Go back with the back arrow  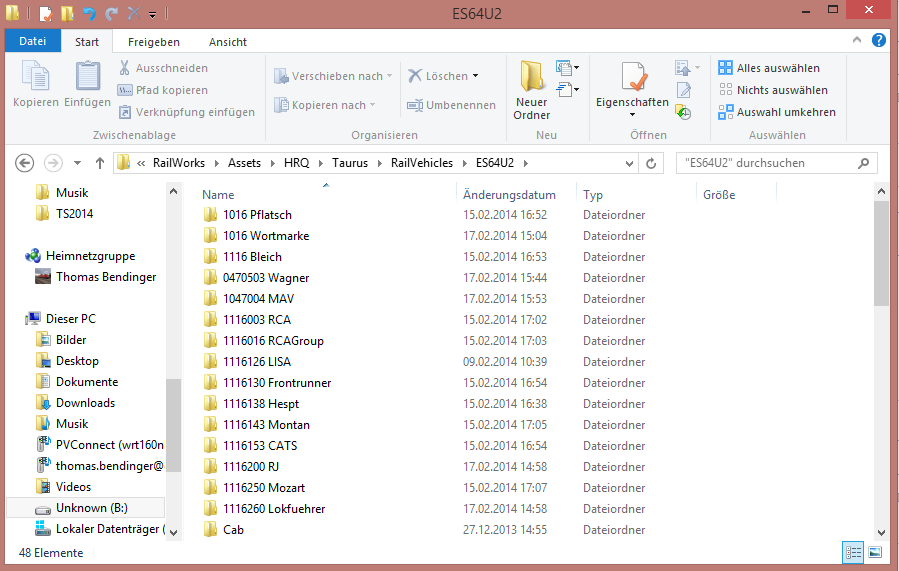(x=24, y=163)
